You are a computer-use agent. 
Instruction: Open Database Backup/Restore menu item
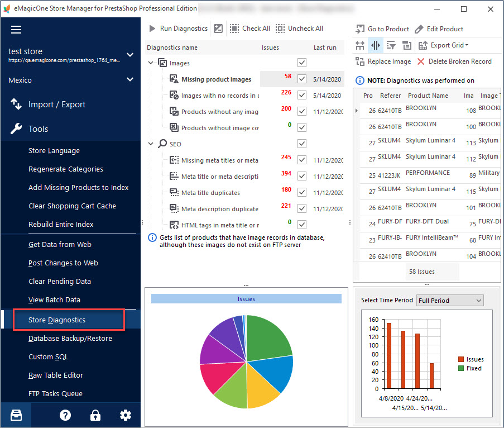pos(70,338)
